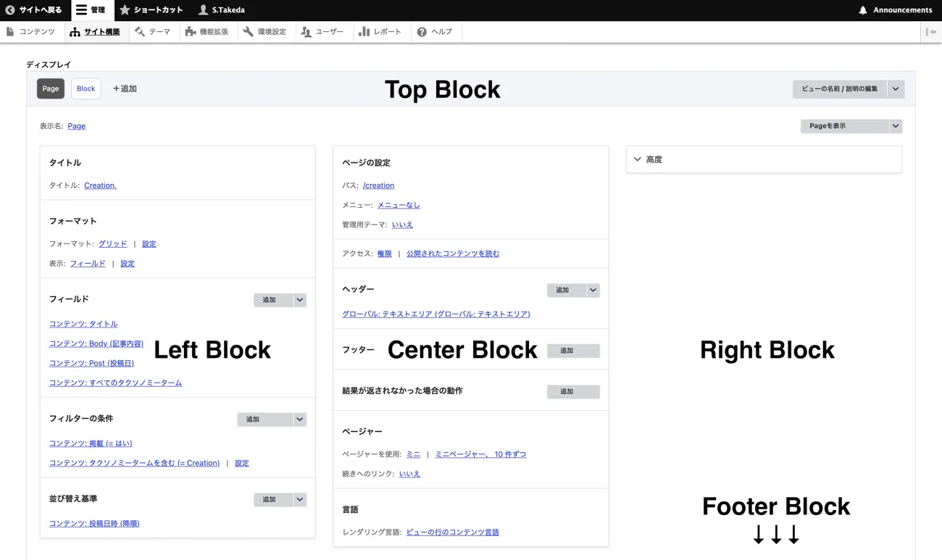Open the Help question mark menu
Viewport: 942px width, 560px height.
(422, 32)
